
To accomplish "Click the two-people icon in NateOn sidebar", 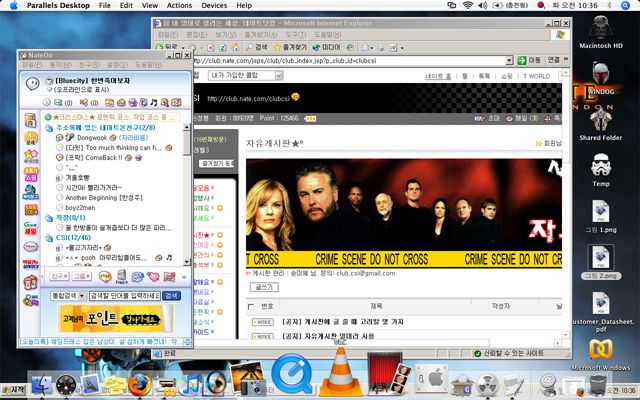I will click(31, 282).
